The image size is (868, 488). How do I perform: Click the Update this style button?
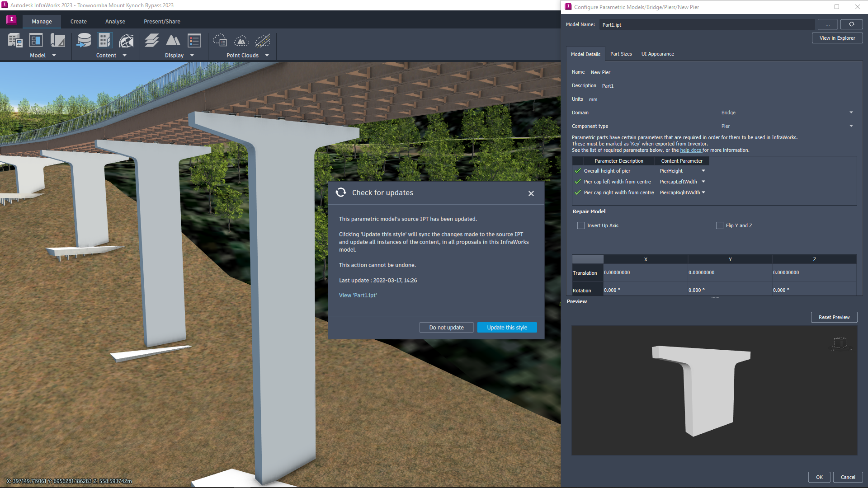(x=507, y=328)
